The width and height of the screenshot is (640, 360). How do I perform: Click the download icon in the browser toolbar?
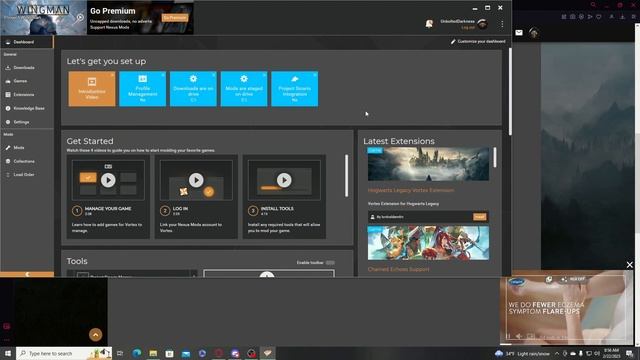click(622, 17)
